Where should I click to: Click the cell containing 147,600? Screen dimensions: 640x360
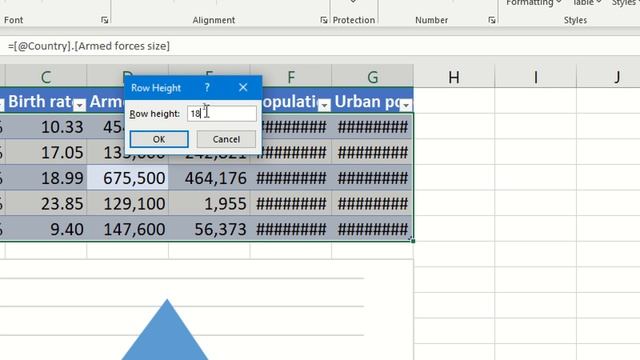click(x=127, y=229)
